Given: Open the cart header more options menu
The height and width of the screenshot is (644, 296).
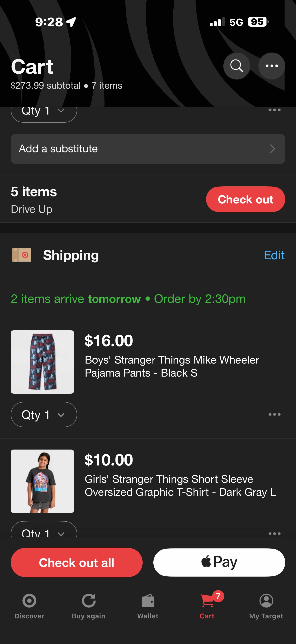Looking at the screenshot, I should click(x=272, y=66).
